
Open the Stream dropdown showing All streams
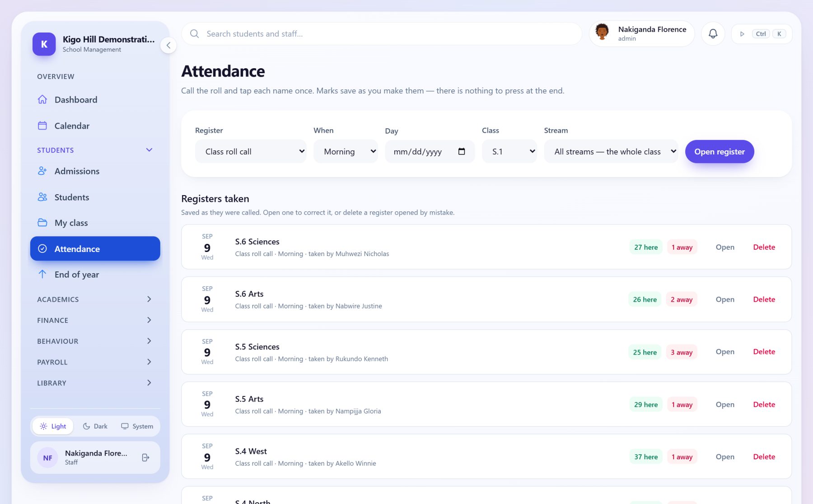611,151
